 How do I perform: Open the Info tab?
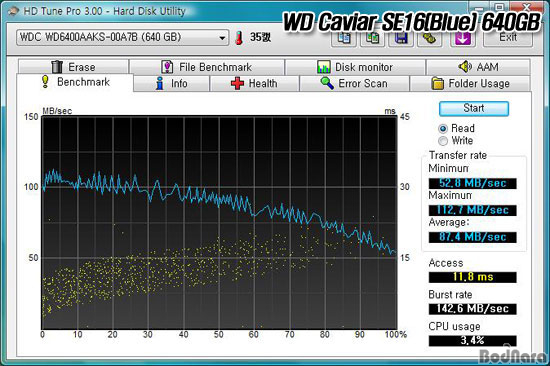[172, 84]
